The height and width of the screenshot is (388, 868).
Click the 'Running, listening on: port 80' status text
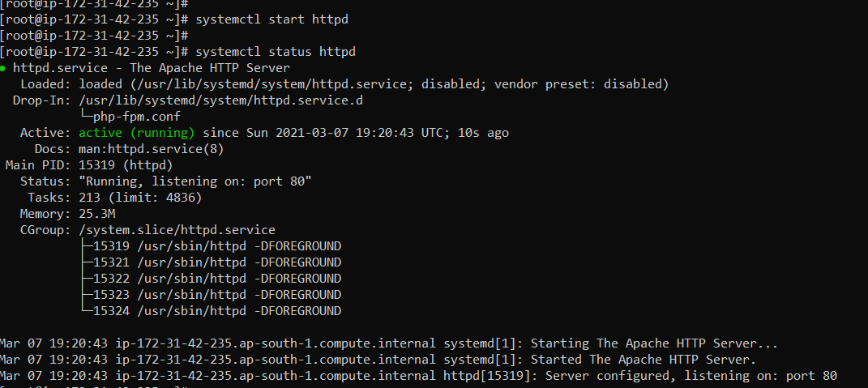195,181
